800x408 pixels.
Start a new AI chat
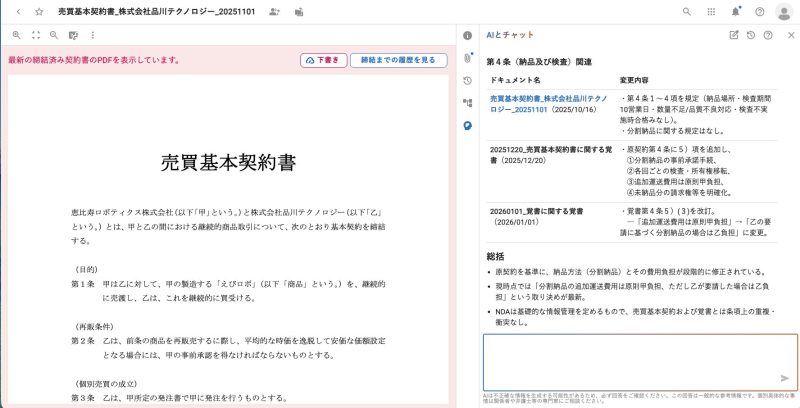[734, 35]
